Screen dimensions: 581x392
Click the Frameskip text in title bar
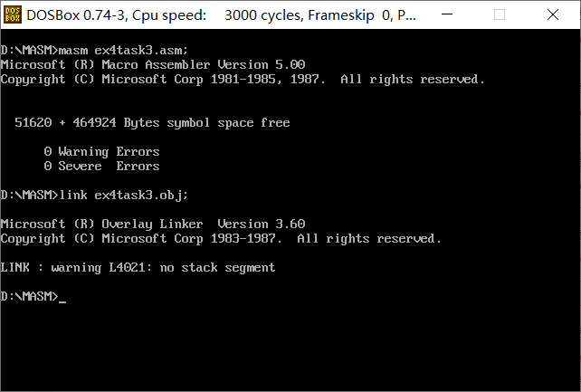348,15
